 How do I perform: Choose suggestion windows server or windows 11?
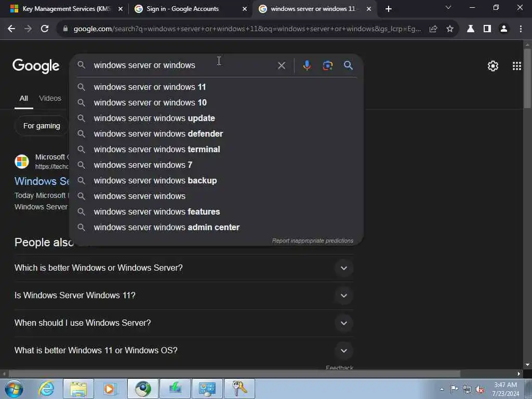[x=216, y=87]
